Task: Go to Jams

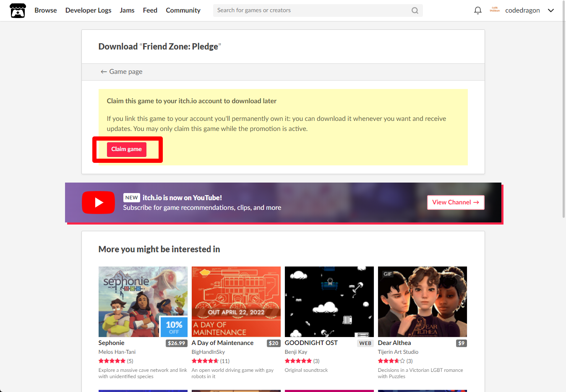Action: tap(127, 10)
